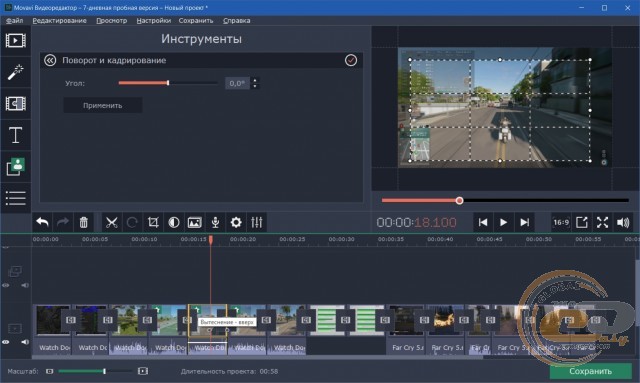This screenshot has width=640, height=383.
Task: Open the Сохранить menu in menu bar
Action: 196,20
